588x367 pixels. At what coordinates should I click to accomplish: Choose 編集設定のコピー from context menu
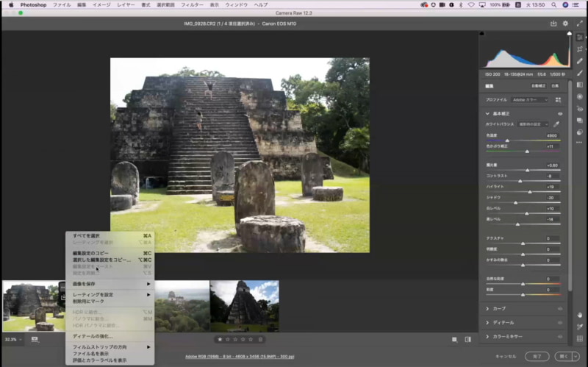(x=110, y=253)
